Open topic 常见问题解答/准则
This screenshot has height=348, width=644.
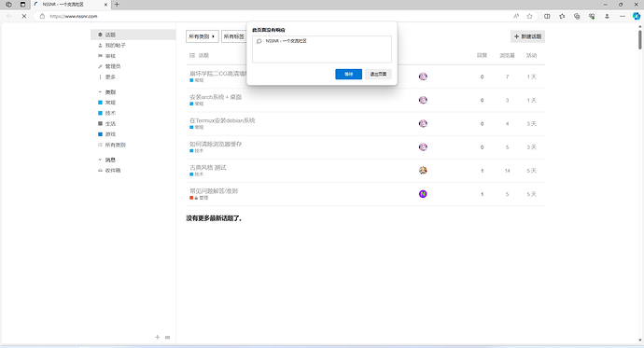click(x=214, y=191)
